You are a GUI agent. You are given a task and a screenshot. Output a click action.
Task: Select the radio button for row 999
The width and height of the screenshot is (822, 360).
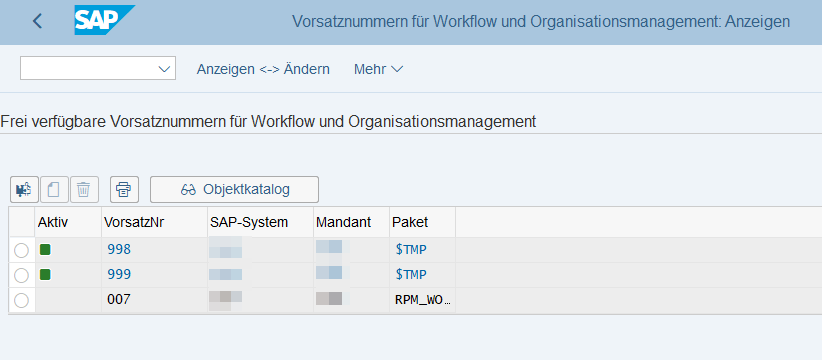click(21, 275)
